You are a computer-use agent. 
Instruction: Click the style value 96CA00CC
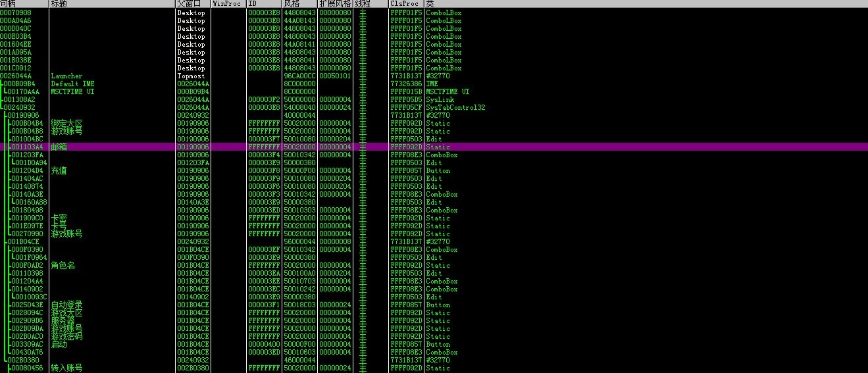coord(299,76)
